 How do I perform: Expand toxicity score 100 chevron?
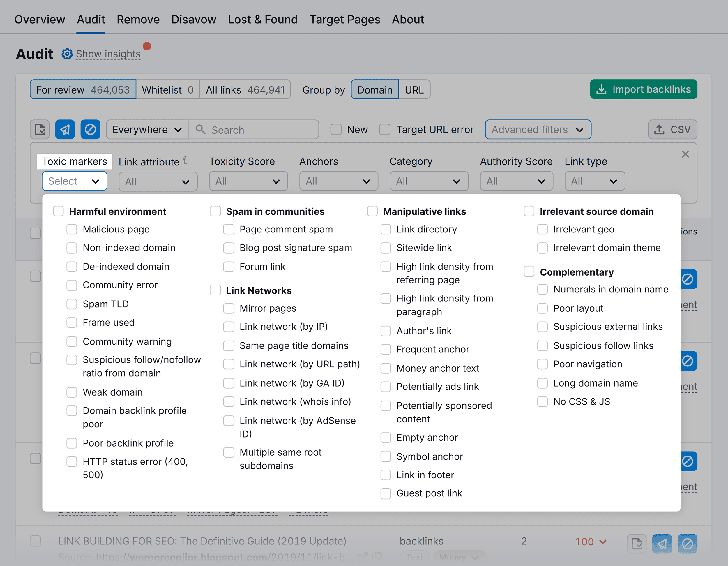point(603,542)
